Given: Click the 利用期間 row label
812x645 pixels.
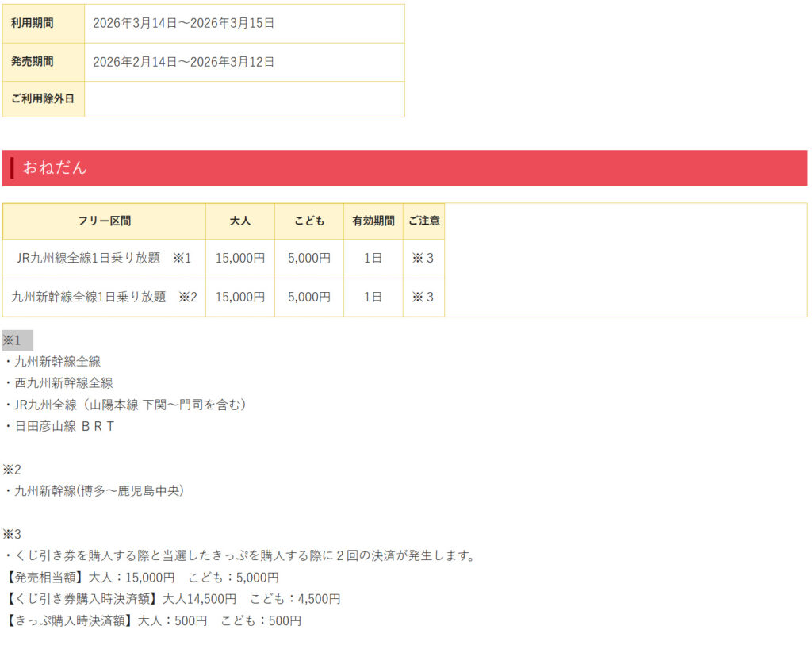Looking at the screenshot, I should point(33,23).
